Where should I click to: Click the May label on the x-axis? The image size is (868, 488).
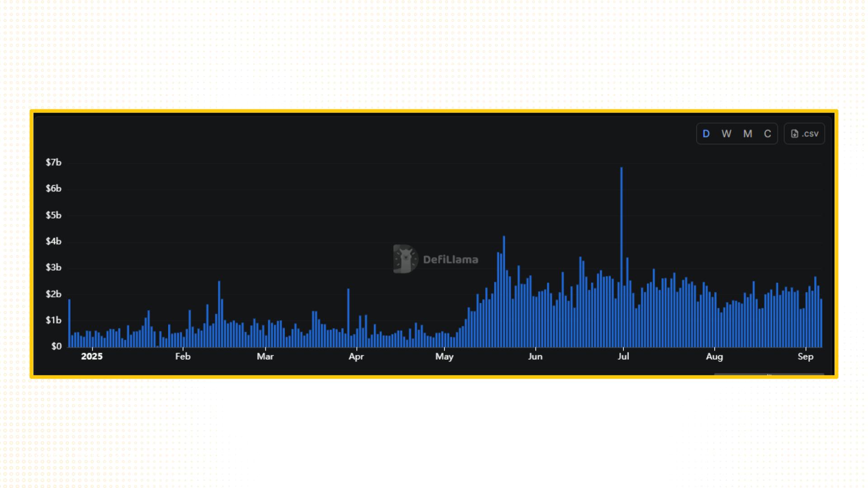point(444,357)
